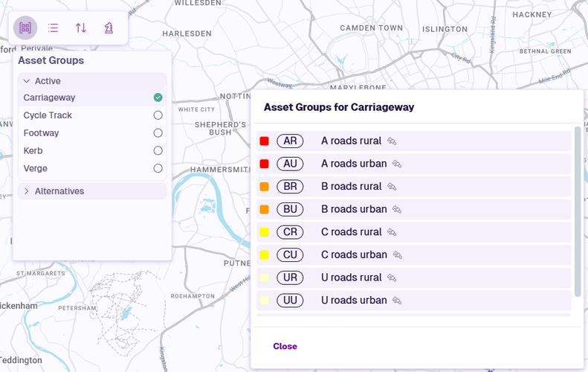This screenshot has height=372, width=588.
Task: Click the 'B roads urban' label
Action: pos(354,209)
